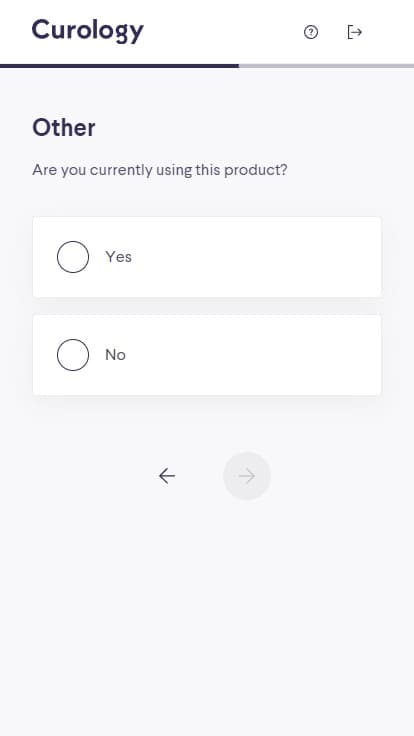Click the Curology logo
The height and width of the screenshot is (736, 414).
click(x=88, y=31)
